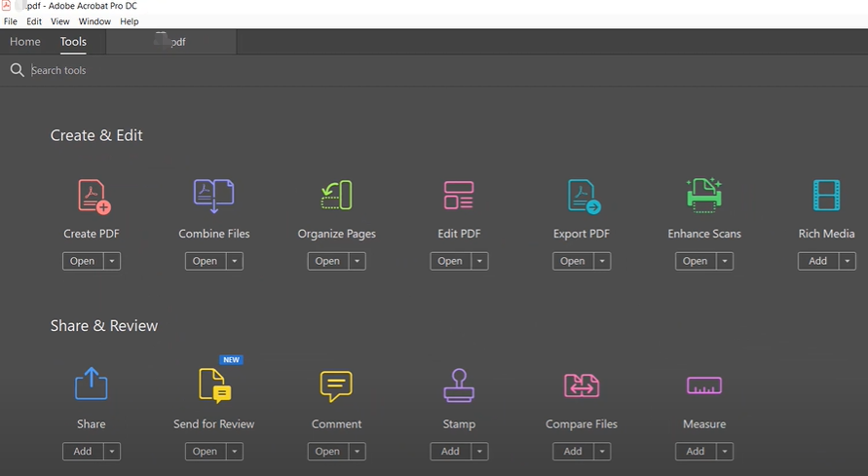
Task: Open the Organize Pages tool icon
Action: [x=336, y=195]
